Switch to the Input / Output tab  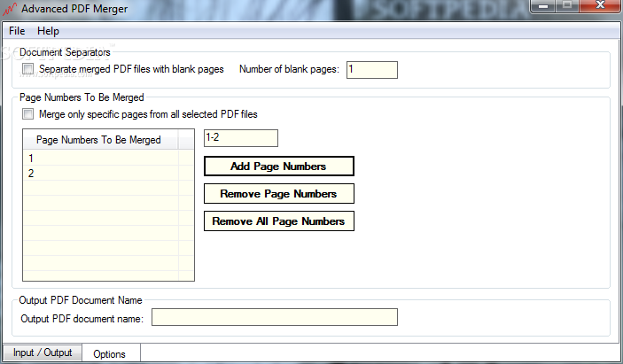[43, 352]
